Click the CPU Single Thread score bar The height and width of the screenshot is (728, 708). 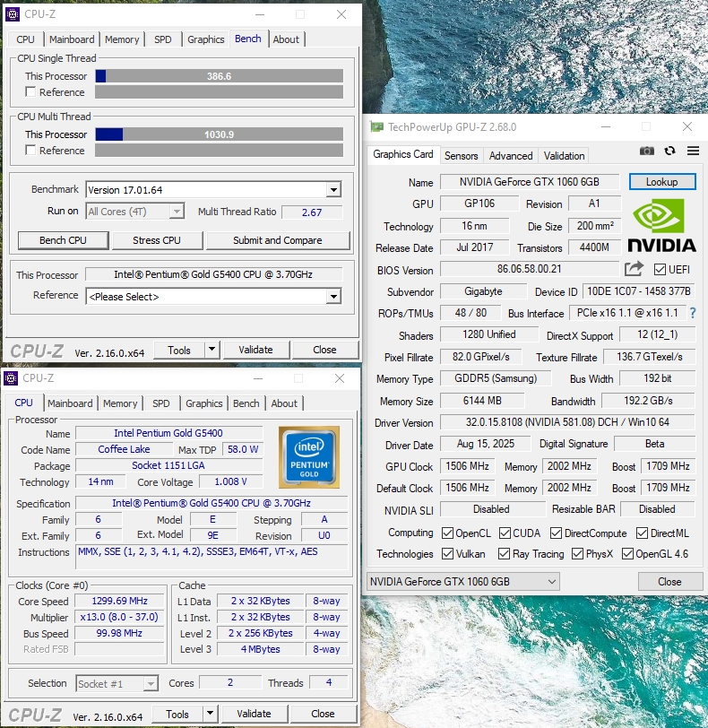pyautogui.click(x=219, y=76)
